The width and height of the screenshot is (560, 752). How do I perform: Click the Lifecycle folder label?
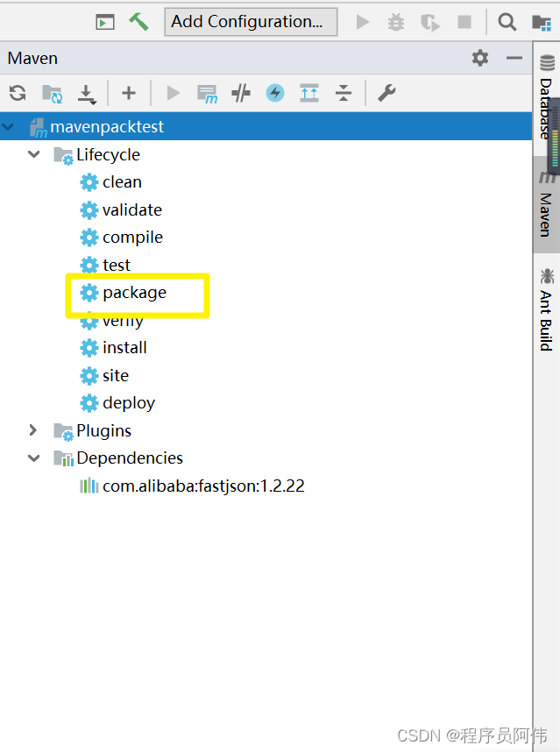(109, 155)
